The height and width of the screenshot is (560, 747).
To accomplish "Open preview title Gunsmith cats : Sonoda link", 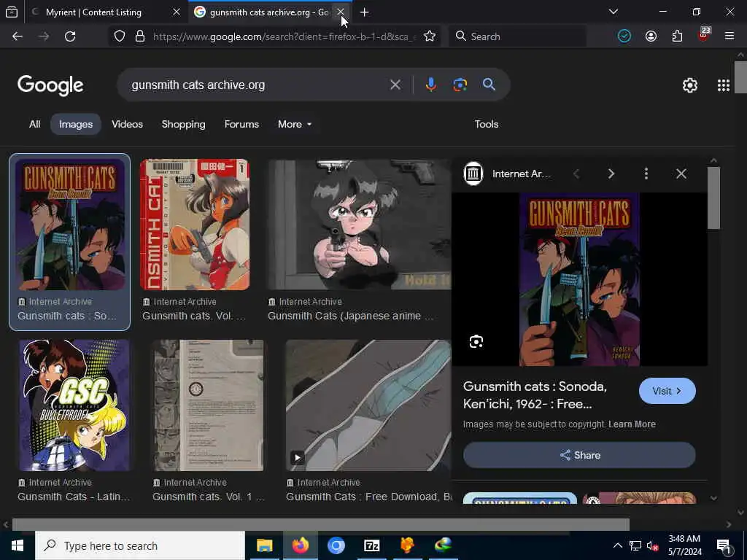I will (x=535, y=394).
